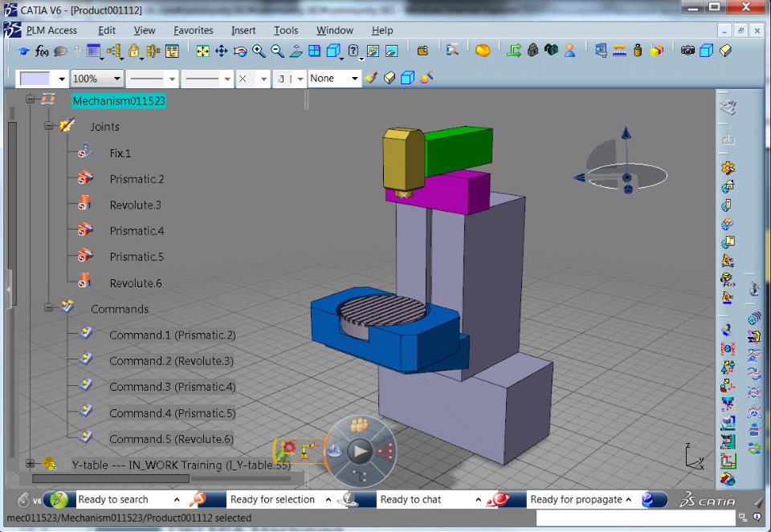Open the Window menu
This screenshot has width=771, height=532.
click(x=334, y=30)
